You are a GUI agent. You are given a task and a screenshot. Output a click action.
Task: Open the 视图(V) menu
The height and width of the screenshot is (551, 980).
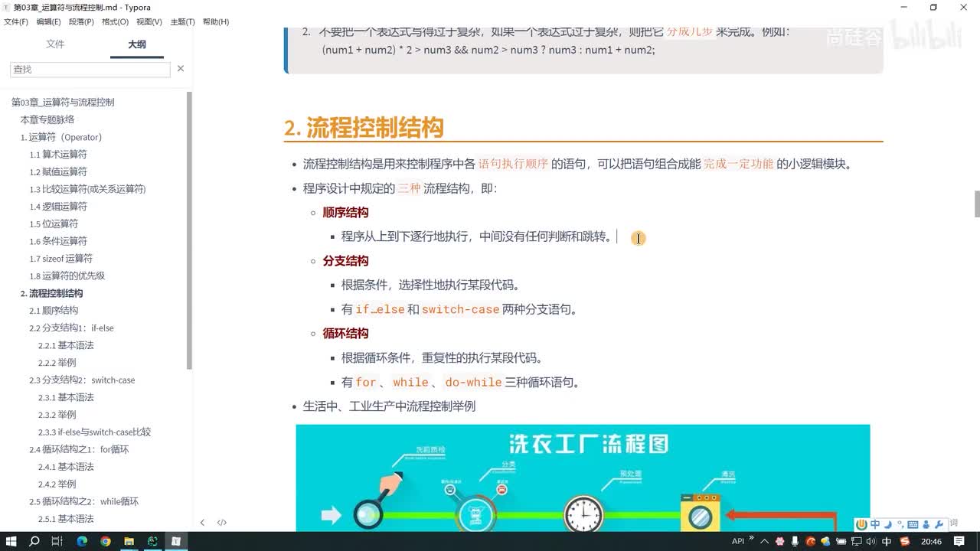149,21
